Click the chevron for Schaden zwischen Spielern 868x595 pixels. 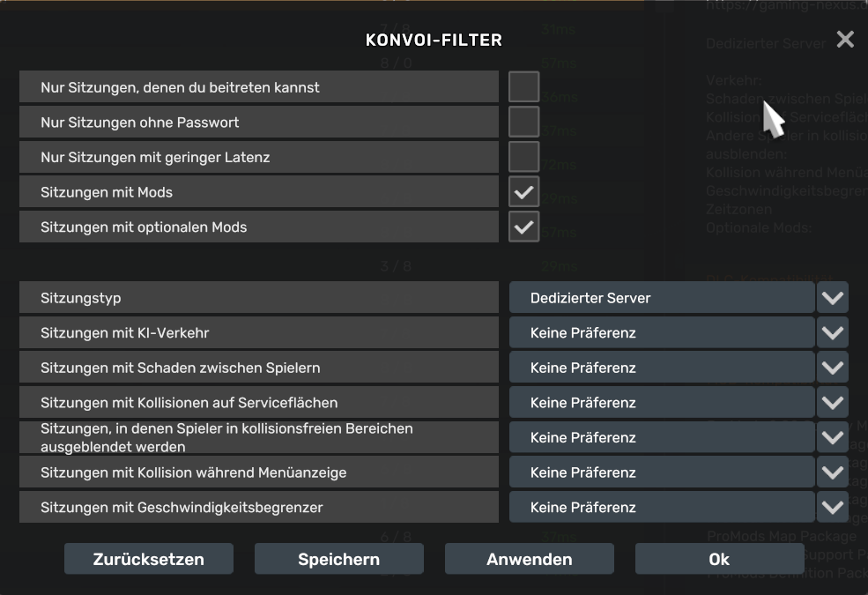tap(832, 368)
